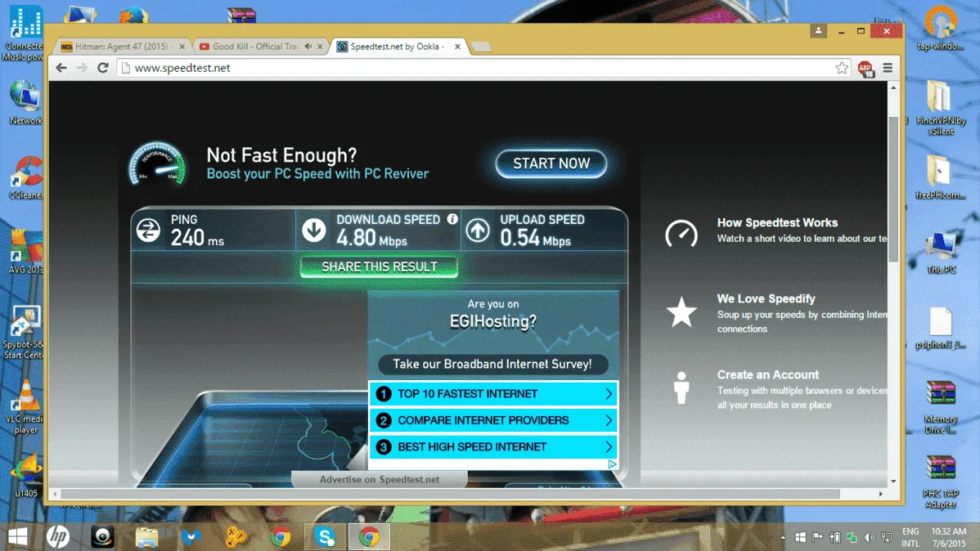The image size is (980, 551).
Task: Click the download info icon beside Download Speed
Action: click(452, 218)
